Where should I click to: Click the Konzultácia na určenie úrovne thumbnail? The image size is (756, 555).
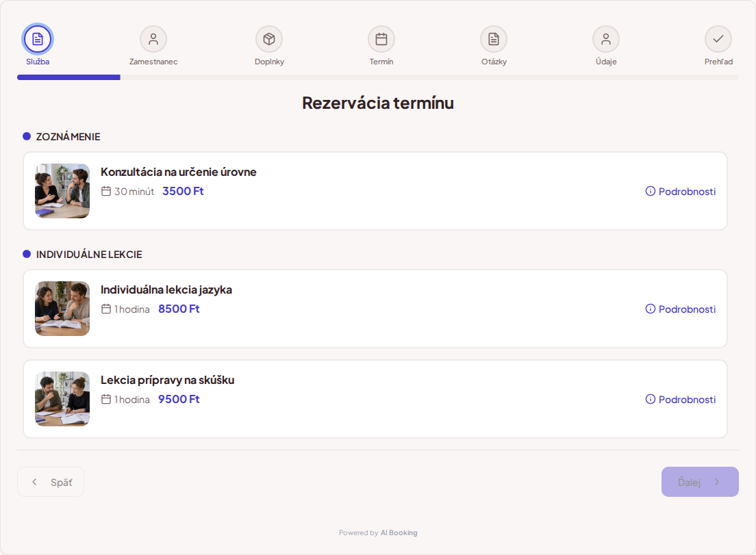62,191
